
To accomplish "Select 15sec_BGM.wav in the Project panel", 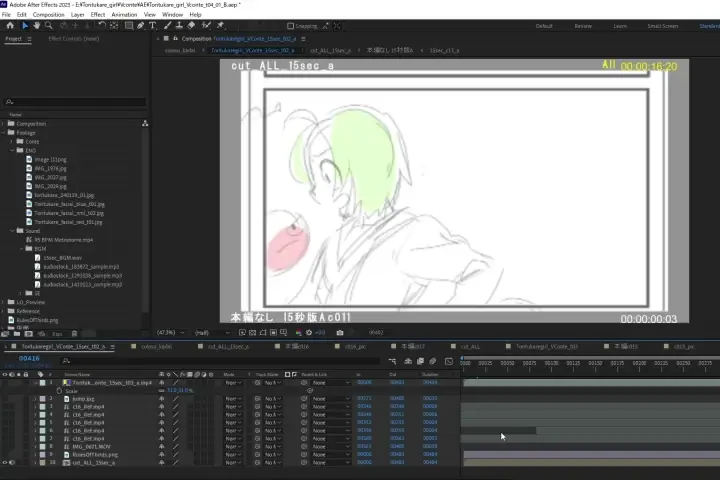I will [x=62, y=258].
